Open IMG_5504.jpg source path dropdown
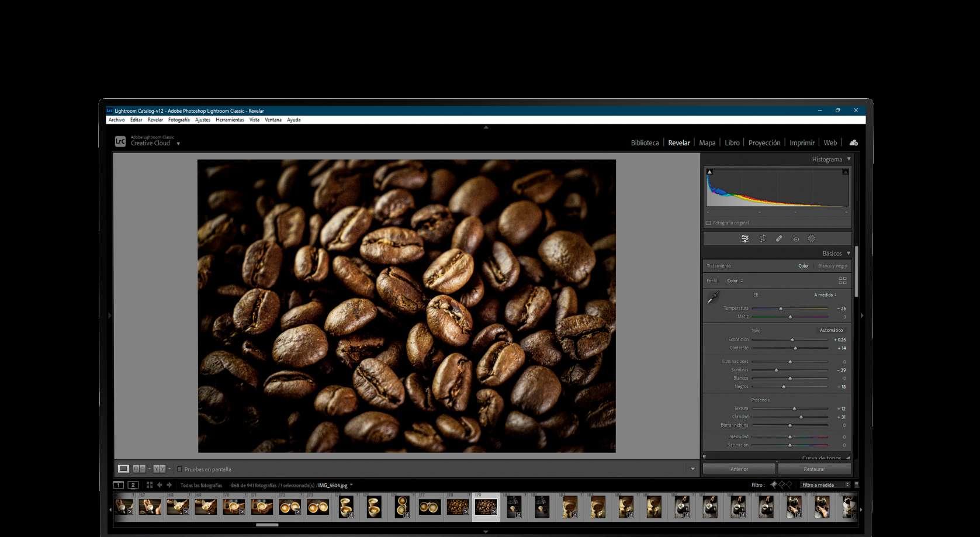The height and width of the screenshot is (537, 980). (x=351, y=485)
